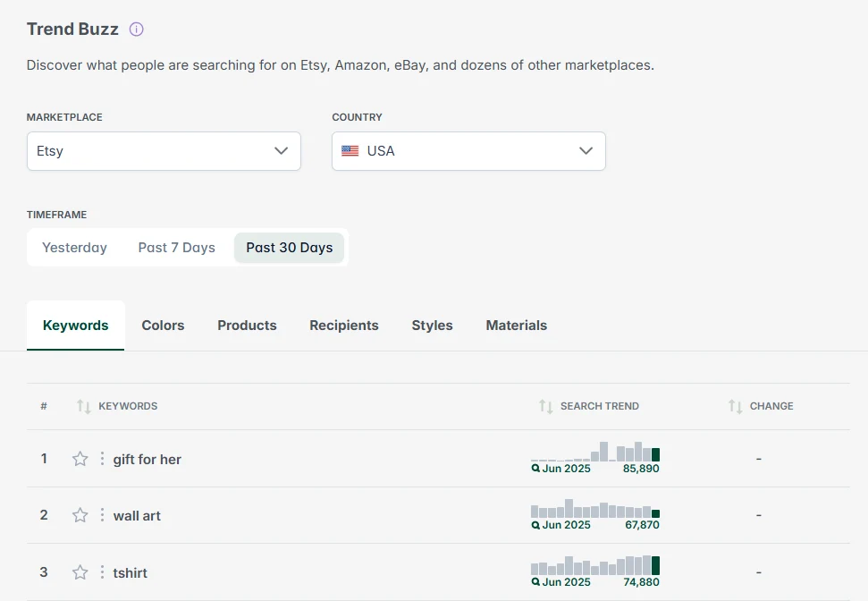The height and width of the screenshot is (601, 868).
Task: Favorite the keyword gift for her
Action: pyautogui.click(x=80, y=459)
